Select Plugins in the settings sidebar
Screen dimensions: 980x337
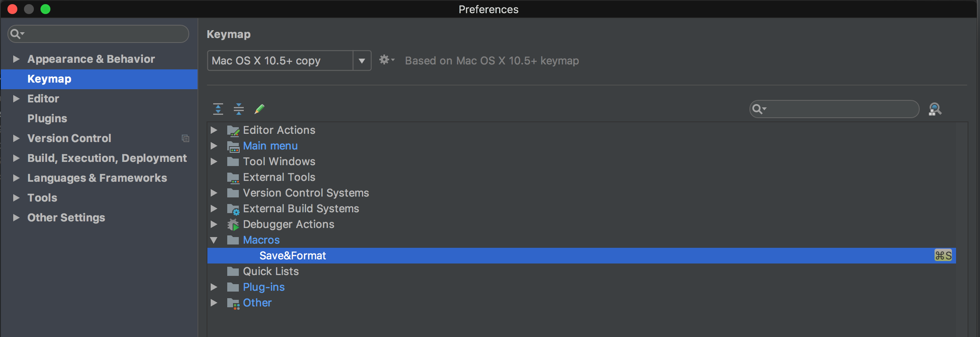click(47, 119)
